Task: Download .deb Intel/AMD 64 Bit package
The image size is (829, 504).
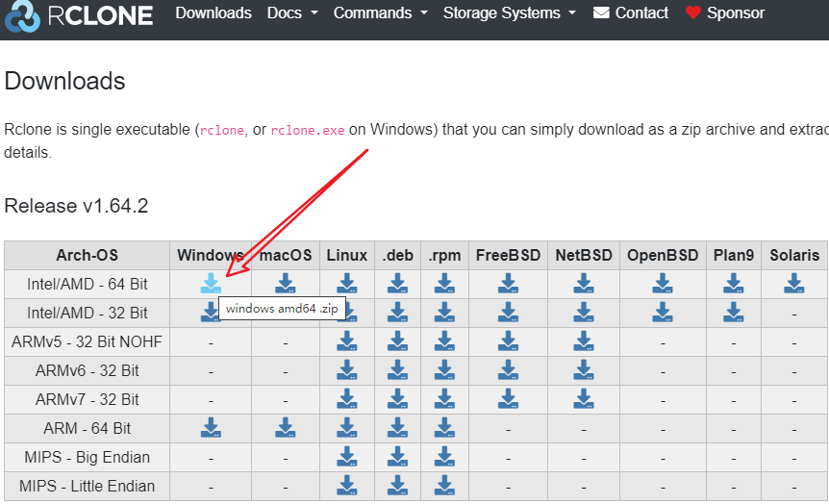Action: (x=397, y=284)
